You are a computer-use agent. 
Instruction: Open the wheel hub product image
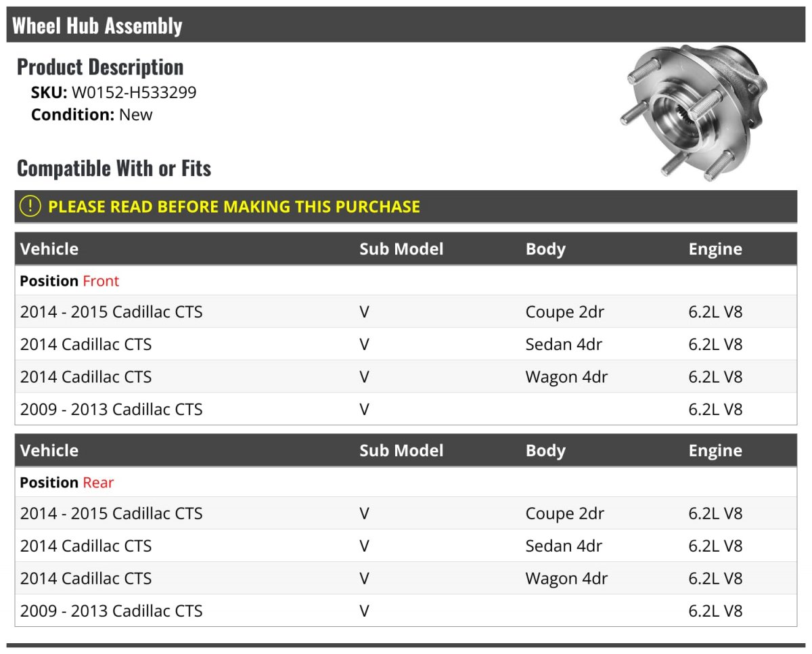(694, 113)
